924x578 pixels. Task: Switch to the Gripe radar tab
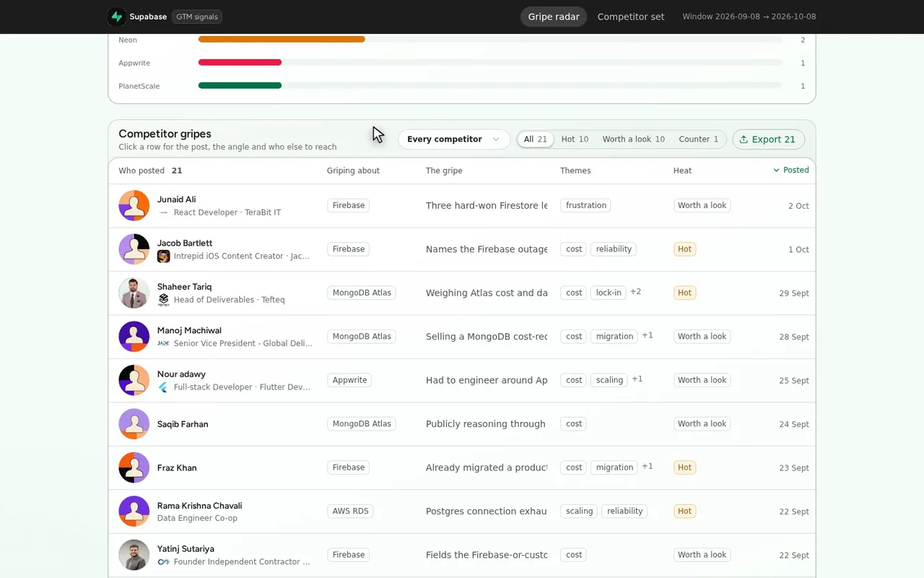(554, 17)
